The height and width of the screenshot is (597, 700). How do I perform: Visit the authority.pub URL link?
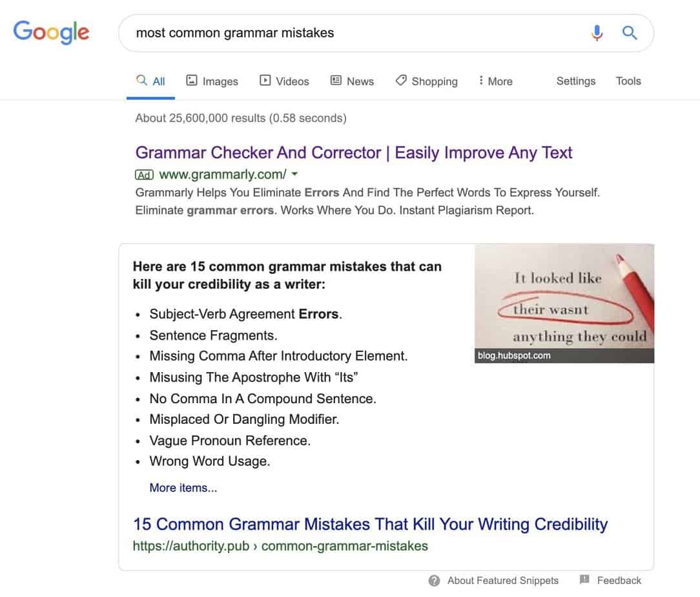click(280, 546)
